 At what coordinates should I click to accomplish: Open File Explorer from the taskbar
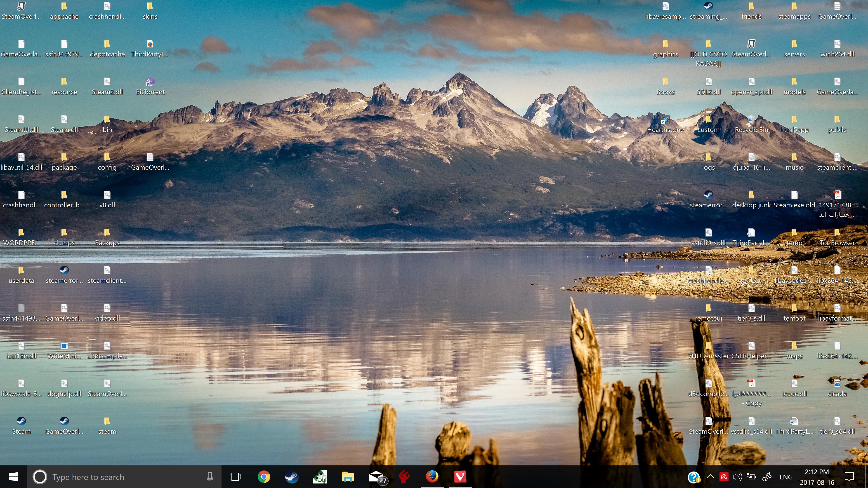click(348, 477)
